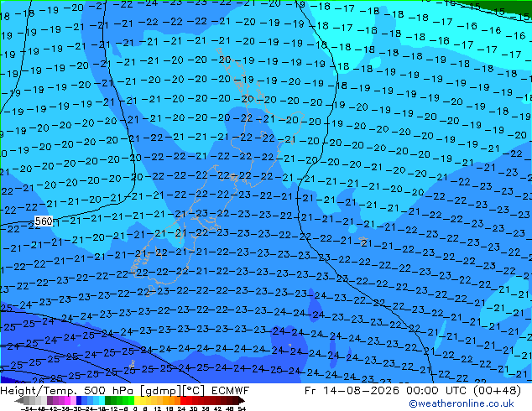This screenshot has width=532, height=411.
Task: Click the 560 height contour label
Action: click(44, 221)
